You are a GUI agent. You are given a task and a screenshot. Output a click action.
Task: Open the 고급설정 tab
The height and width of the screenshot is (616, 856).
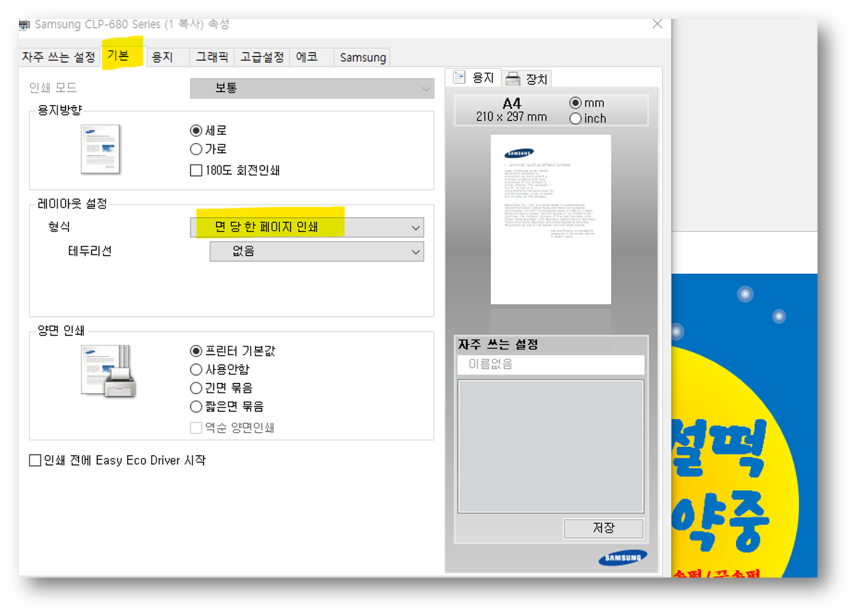[x=262, y=57]
